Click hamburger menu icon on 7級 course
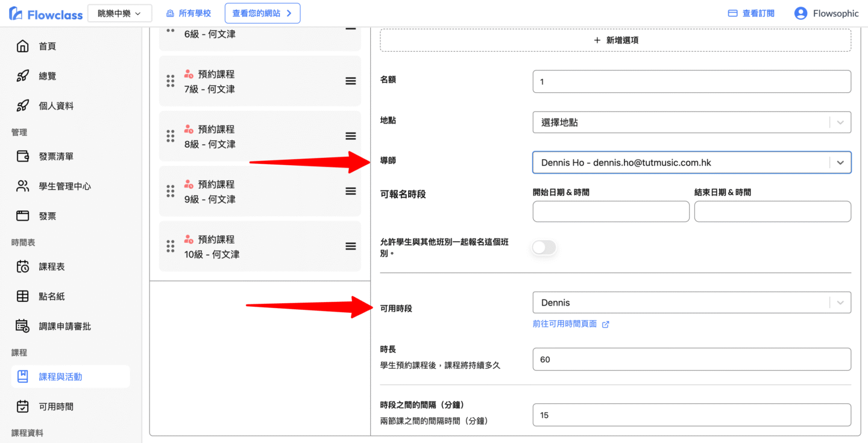This screenshot has height=443, width=868. pos(350,81)
